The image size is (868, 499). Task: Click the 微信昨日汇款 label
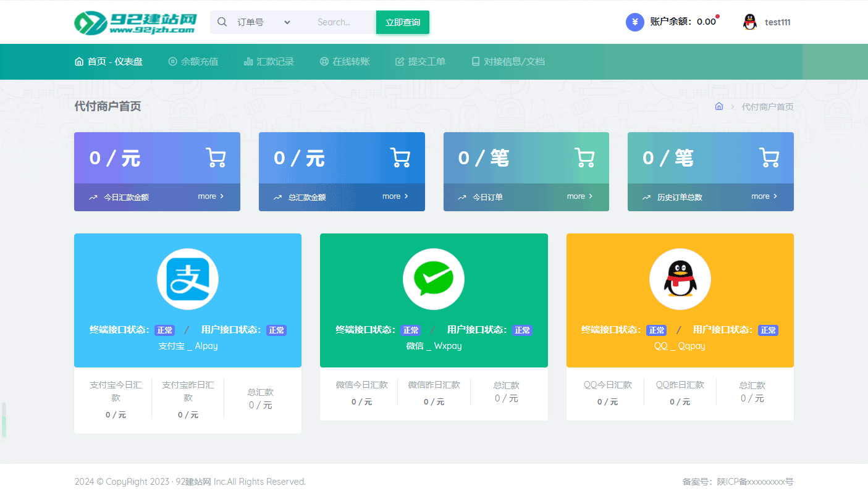point(434,385)
